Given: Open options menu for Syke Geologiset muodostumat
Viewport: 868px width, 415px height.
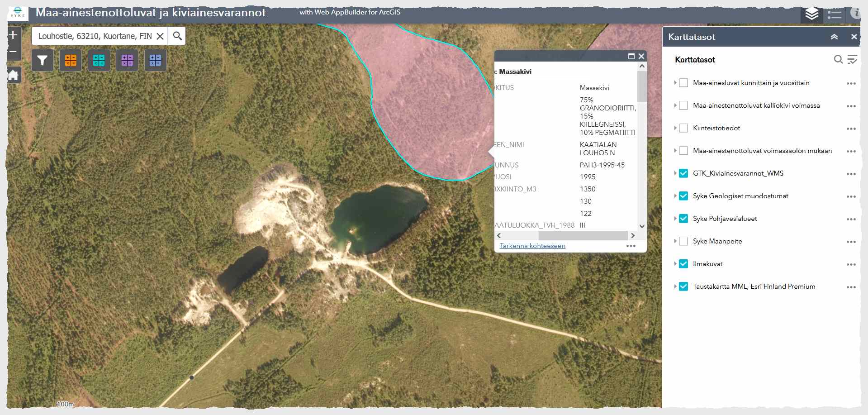Looking at the screenshot, I should click(x=851, y=196).
